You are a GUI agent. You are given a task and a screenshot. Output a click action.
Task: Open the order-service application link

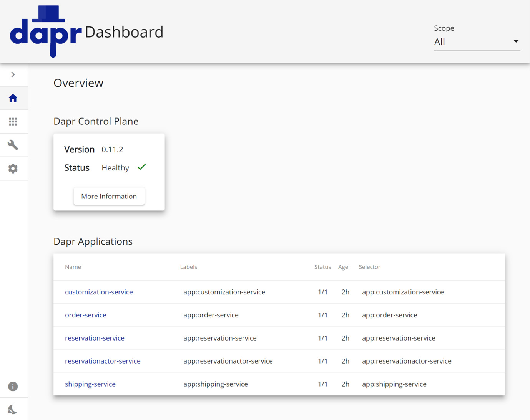click(x=85, y=315)
